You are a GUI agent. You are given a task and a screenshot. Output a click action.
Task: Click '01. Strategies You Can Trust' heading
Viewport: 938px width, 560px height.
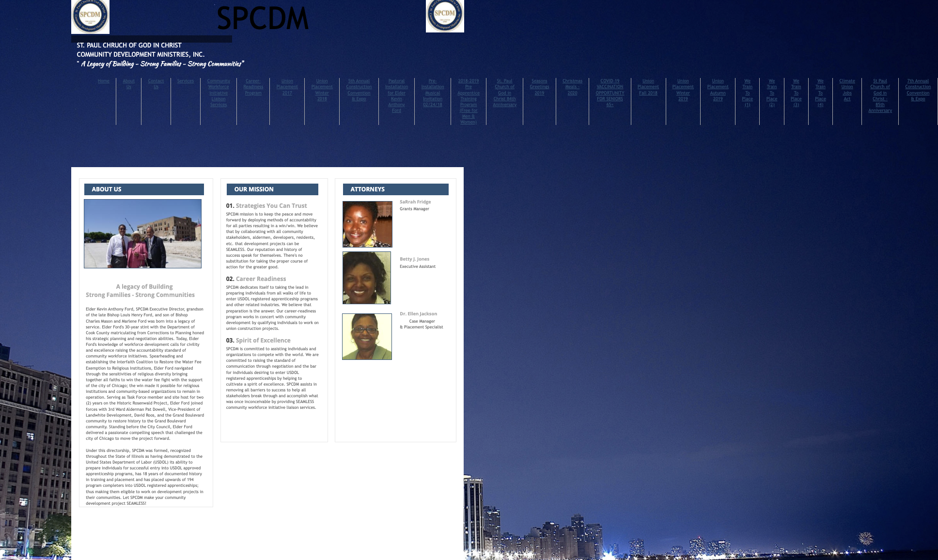point(266,206)
